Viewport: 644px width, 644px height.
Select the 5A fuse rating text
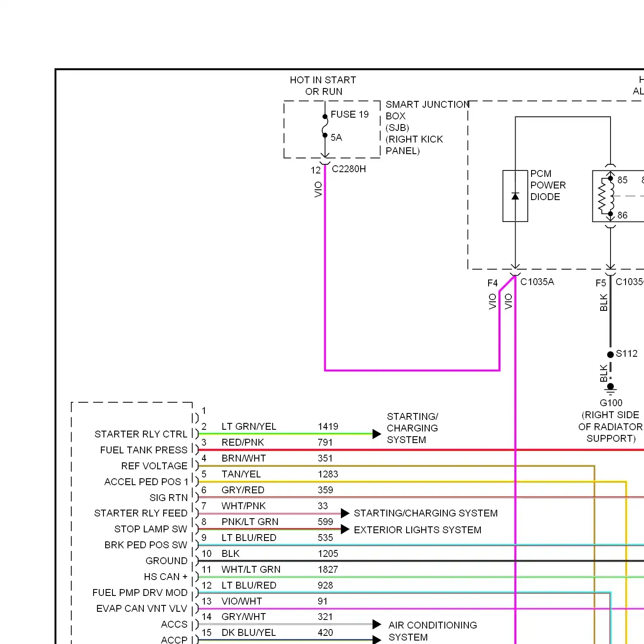pos(336,138)
